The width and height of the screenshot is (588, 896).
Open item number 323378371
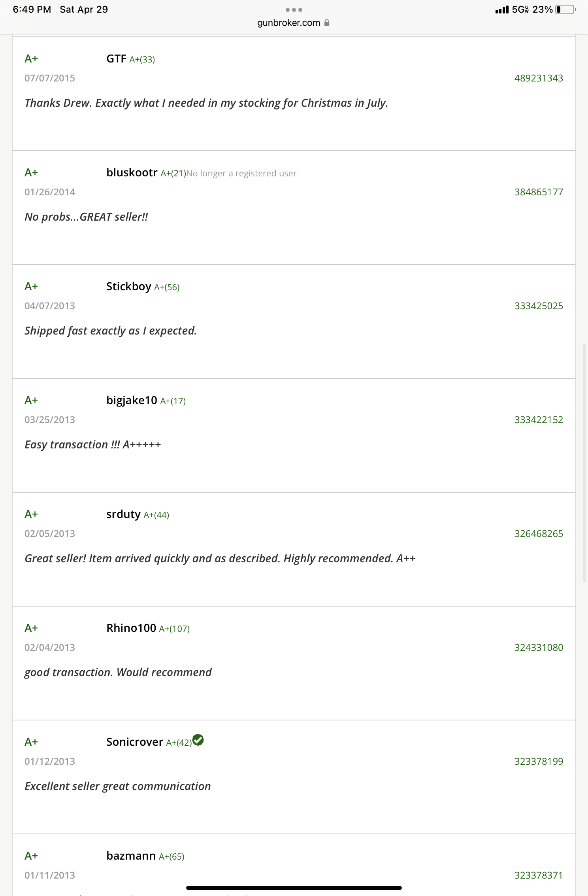click(538, 875)
